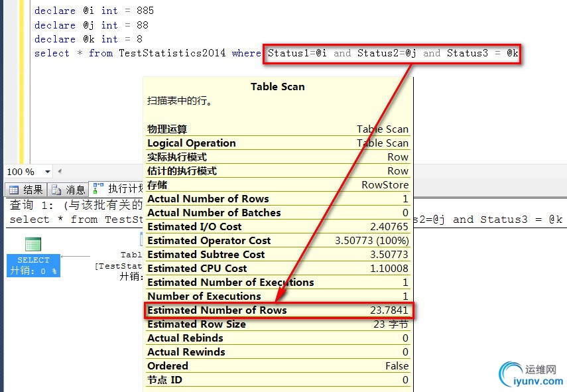The height and width of the screenshot is (392, 567).
Task: Click Estimated Number of Rows value 23.7841
Action: 389,310
